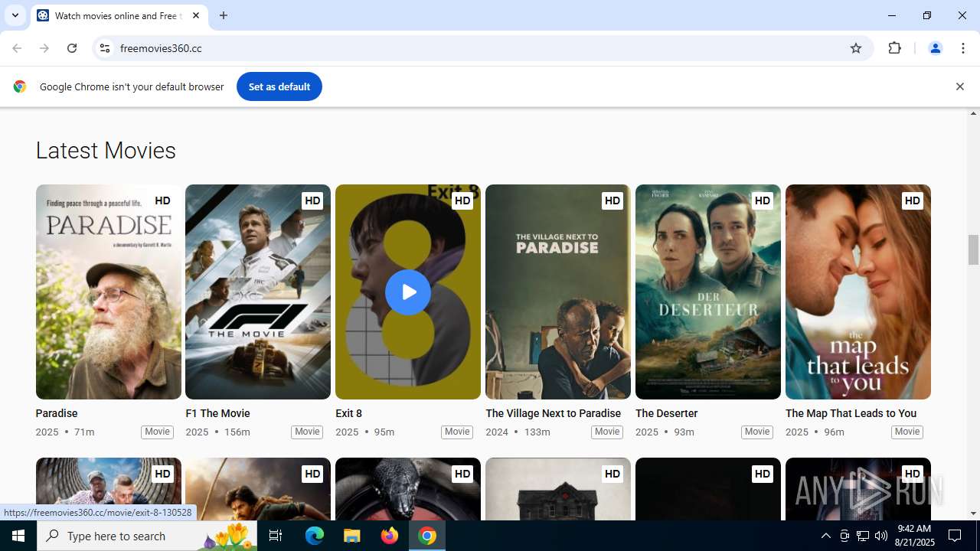Viewport: 980px width, 551px height.
Task: Switch to Chrome on the taskbar
Action: [427, 536]
